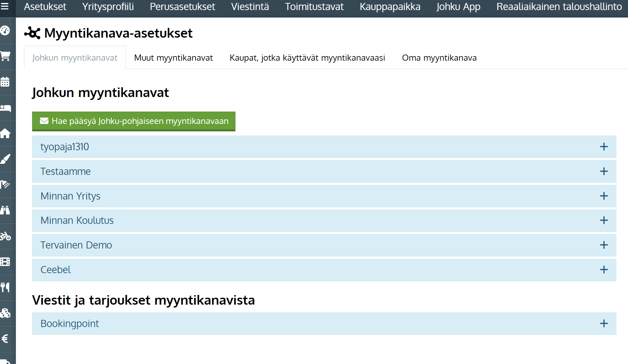Click Hae pääsyä Johku-pohjaiseen myyntikanavaan button

pyautogui.click(x=133, y=121)
